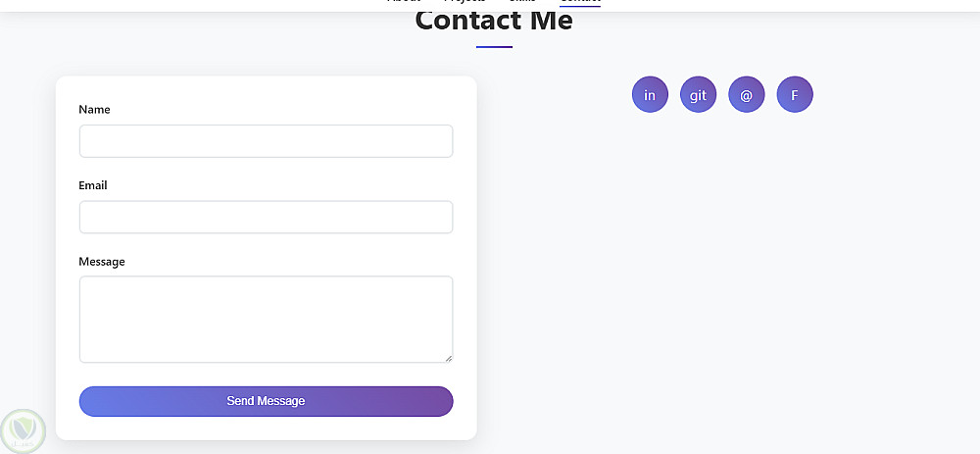This screenshot has height=454, width=980.
Task: Click the '@' email social icon
Action: coord(746,95)
